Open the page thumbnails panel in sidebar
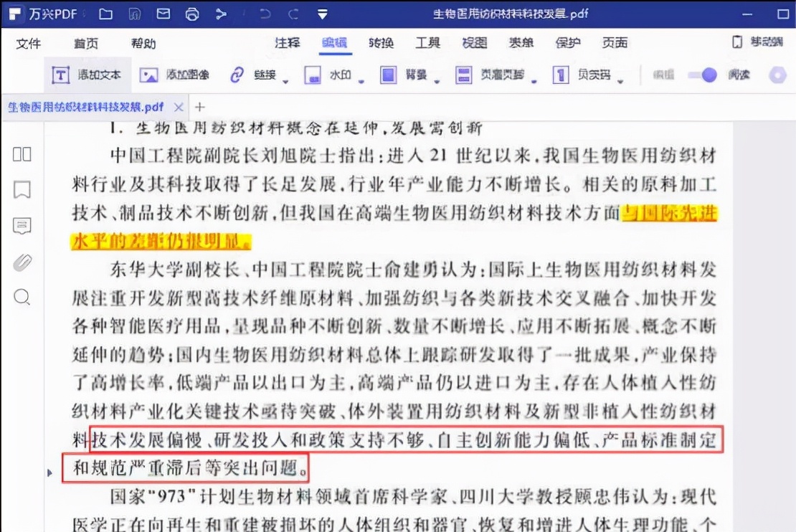This screenshot has height=532, width=796. [22, 153]
